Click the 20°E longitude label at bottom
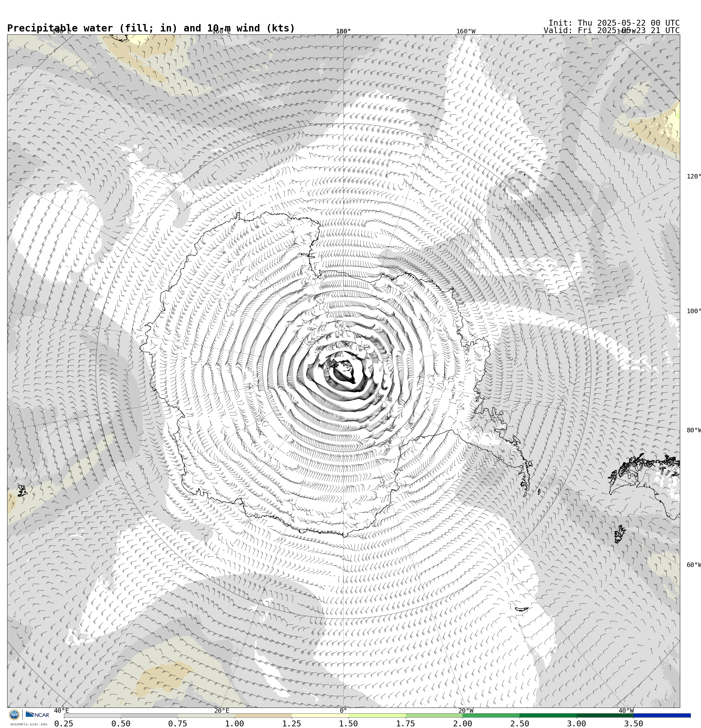 (222, 711)
